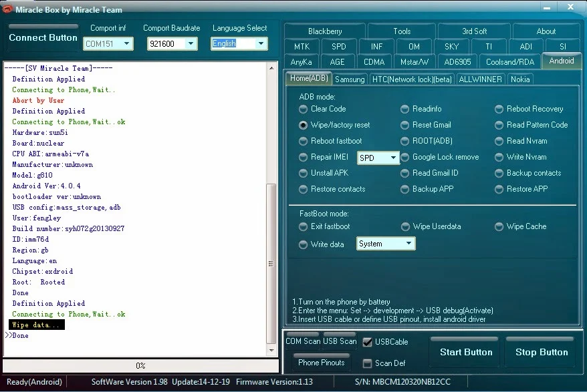Switch to the Blackberry tab
This screenshot has height=392, width=587.
click(x=325, y=31)
